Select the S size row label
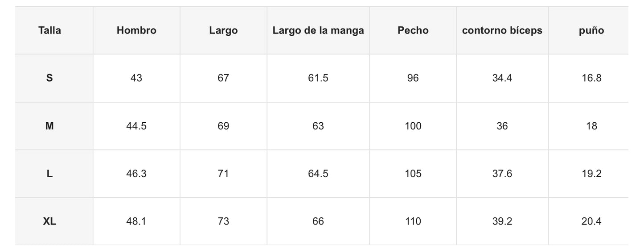Image resolution: width=644 pixels, height=249 pixels. pos(49,78)
